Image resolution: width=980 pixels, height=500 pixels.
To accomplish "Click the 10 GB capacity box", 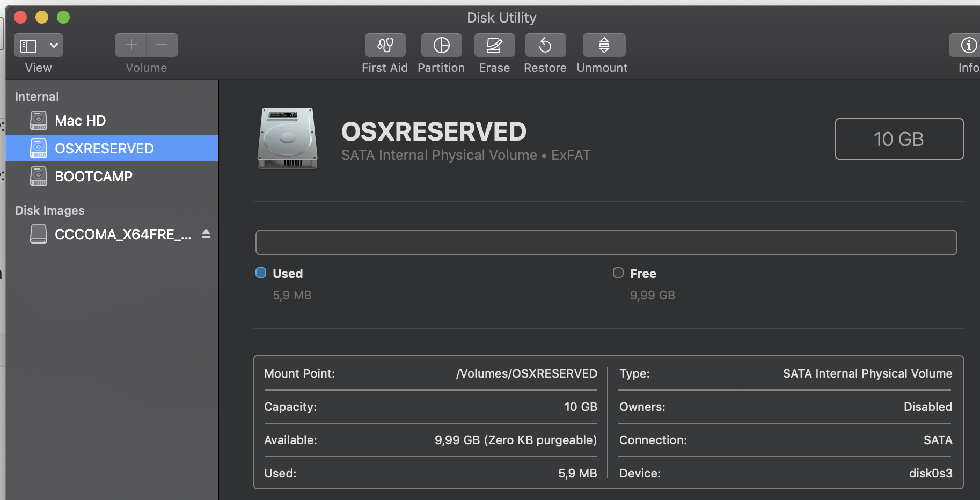I will coord(899,139).
